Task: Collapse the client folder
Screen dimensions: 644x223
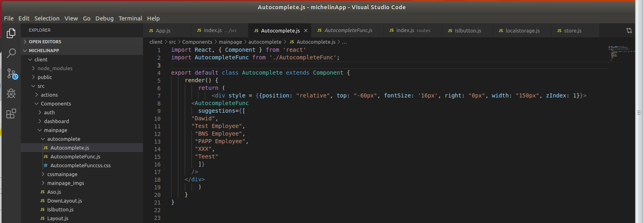Action: (30, 59)
